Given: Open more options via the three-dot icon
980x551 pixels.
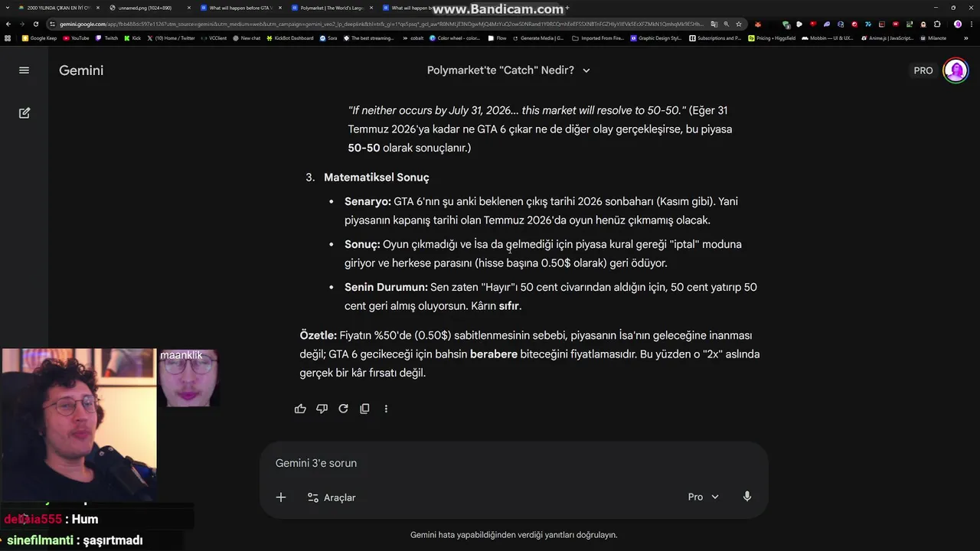Looking at the screenshot, I should click(386, 409).
